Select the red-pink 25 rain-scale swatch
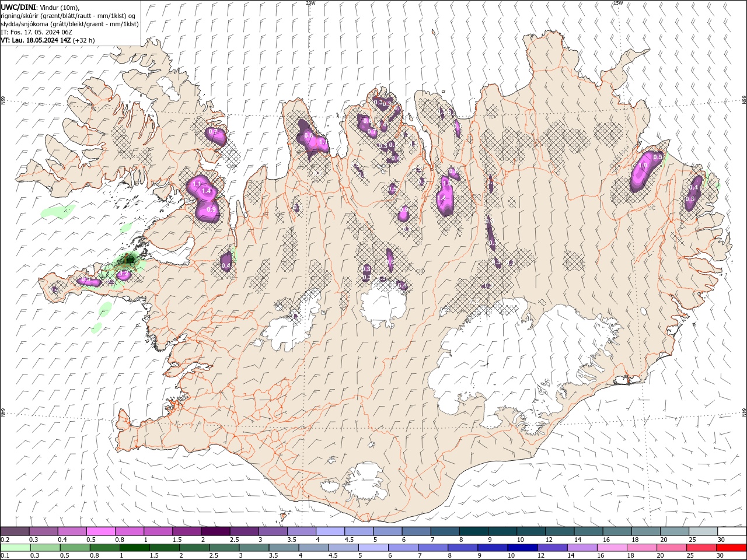747x560 pixels. click(701, 548)
